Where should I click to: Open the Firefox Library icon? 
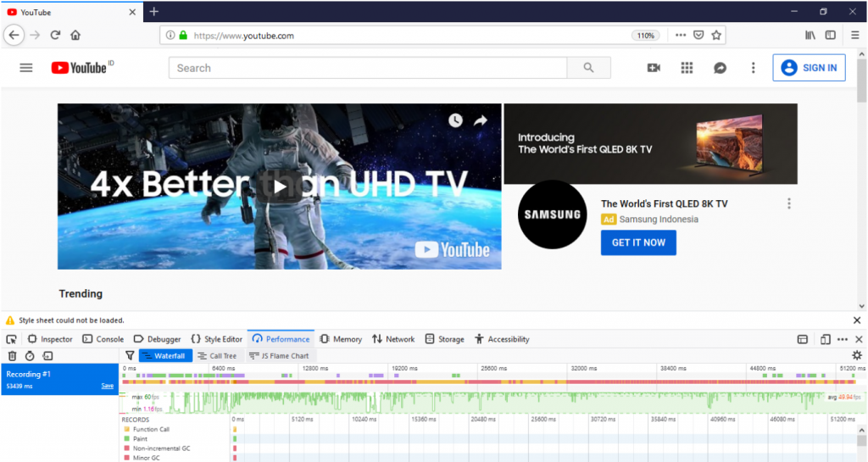pyautogui.click(x=810, y=35)
